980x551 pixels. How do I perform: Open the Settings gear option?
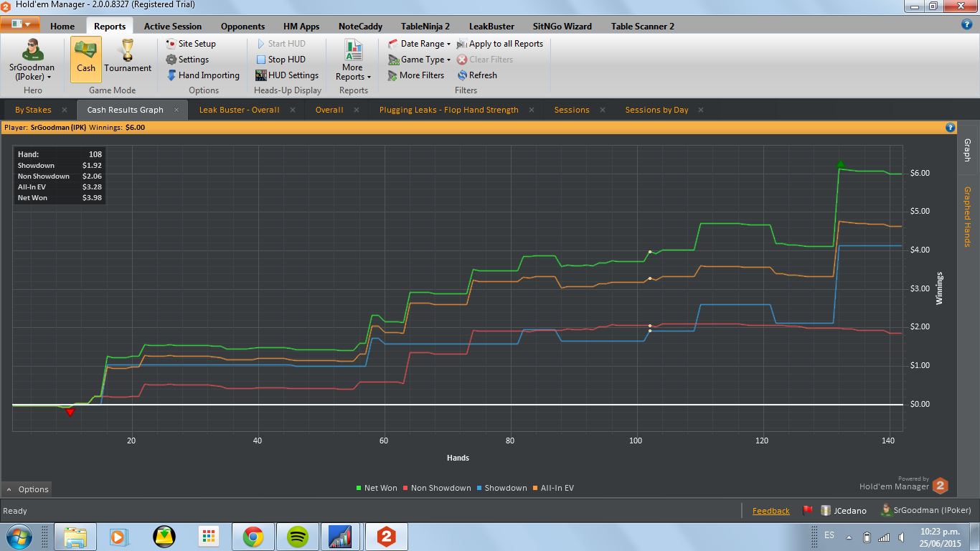187,60
